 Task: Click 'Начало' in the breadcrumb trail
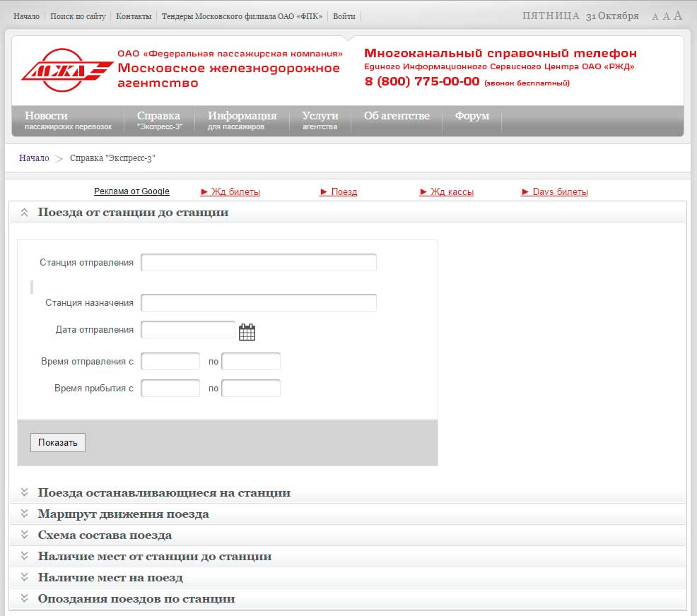tap(34, 158)
